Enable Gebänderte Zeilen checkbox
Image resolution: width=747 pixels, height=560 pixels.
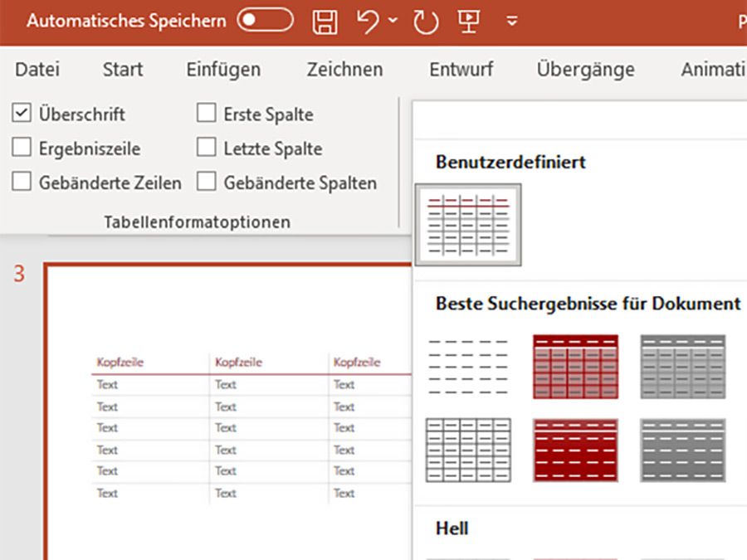[x=22, y=182]
